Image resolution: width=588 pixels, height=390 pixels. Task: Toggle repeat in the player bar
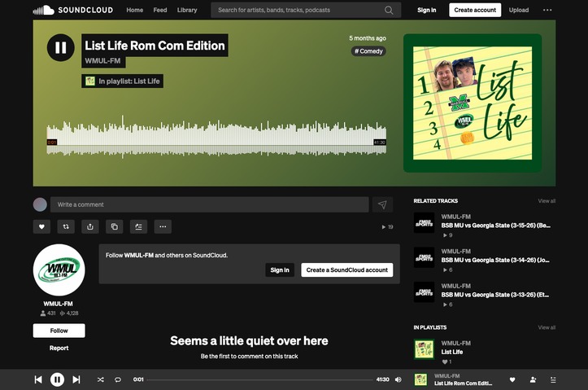coord(118,379)
